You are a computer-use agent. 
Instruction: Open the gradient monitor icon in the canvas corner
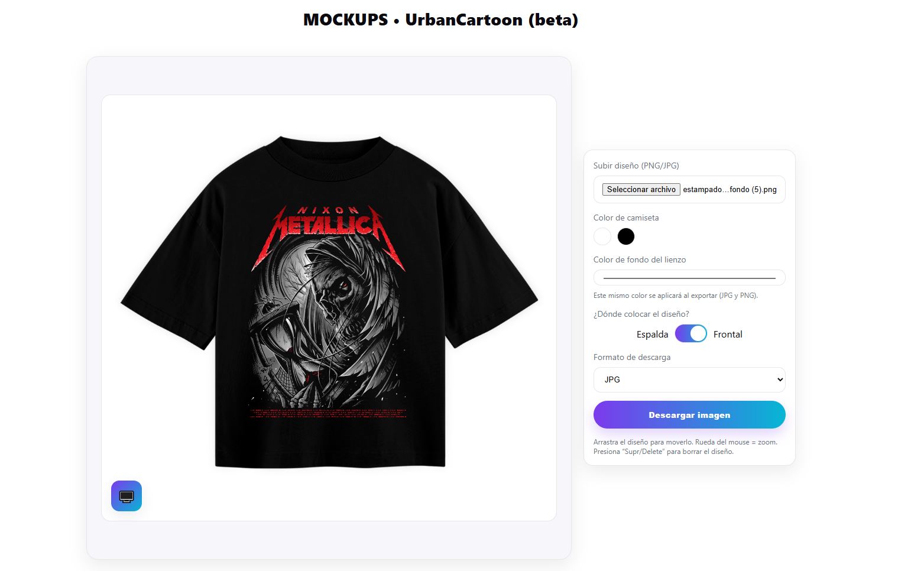pos(126,496)
